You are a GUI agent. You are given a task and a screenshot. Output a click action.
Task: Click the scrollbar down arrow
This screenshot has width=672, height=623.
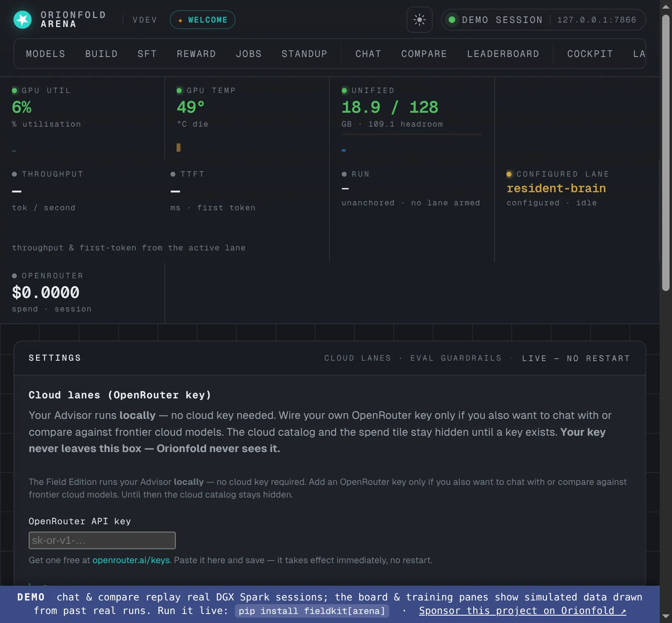pyautogui.click(x=666, y=616)
